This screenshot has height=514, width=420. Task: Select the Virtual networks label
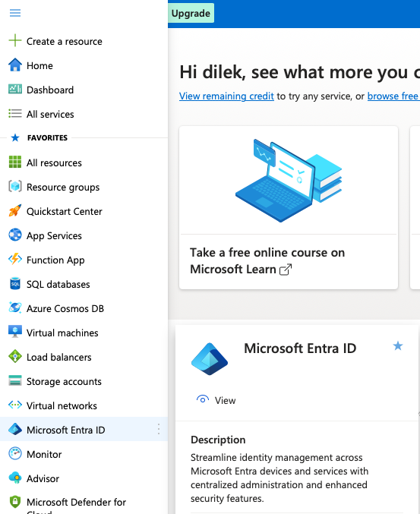(62, 406)
